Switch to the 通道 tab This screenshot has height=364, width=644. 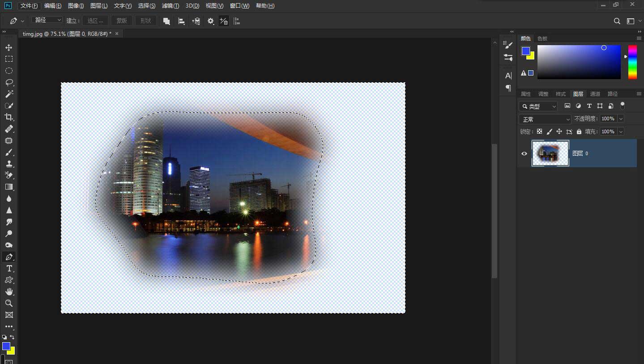(x=595, y=94)
